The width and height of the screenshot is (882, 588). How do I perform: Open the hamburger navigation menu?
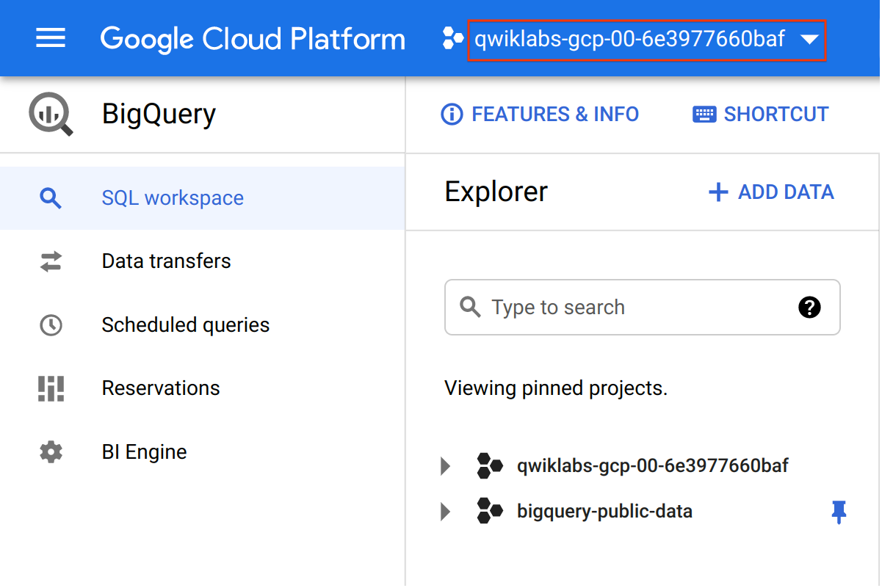pos(51,38)
